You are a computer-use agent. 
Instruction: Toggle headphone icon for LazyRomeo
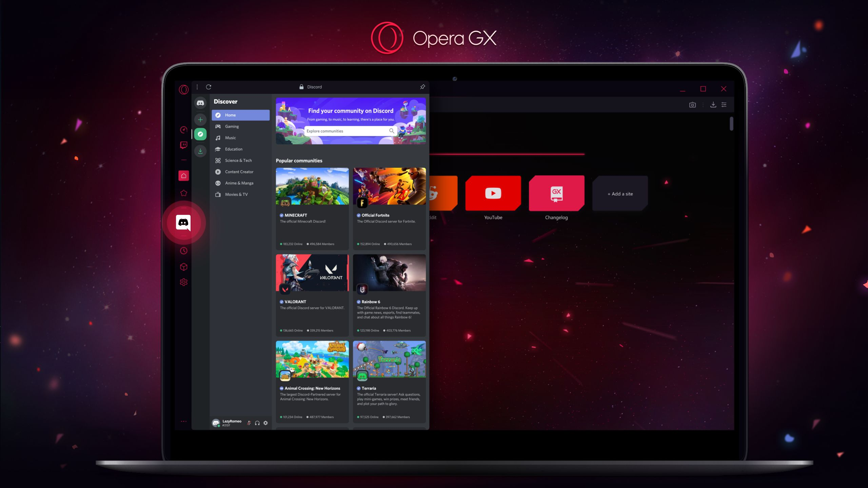pyautogui.click(x=257, y=423)
